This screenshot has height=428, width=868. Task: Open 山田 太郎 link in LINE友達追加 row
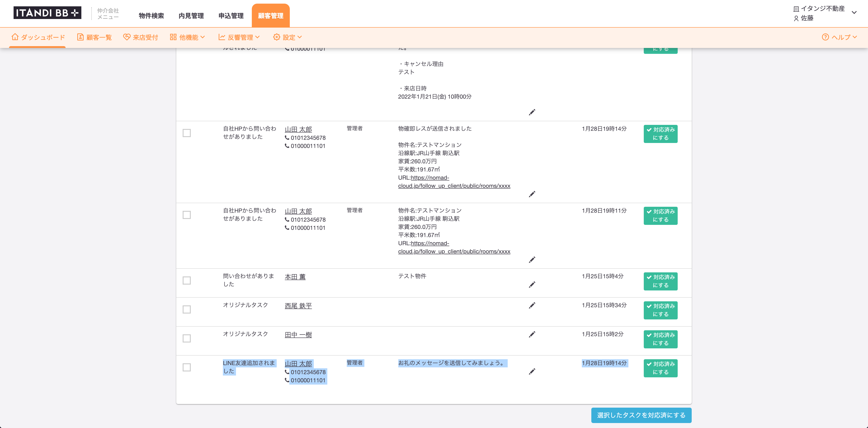(x=298, y=364)
